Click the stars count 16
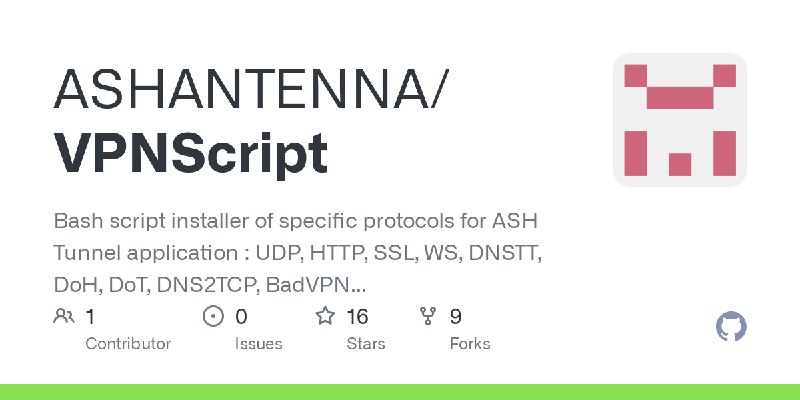This screenshot has width=800, height=400. [x=357, y=317]
